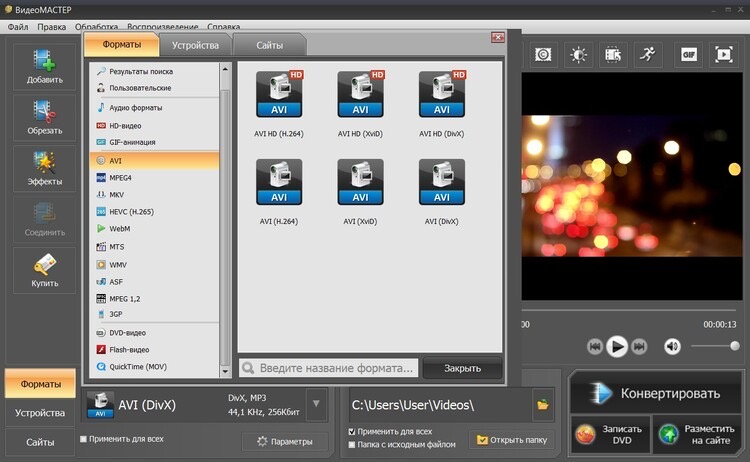Click format list scroll down arrow
This screenshot has width=750, height=462.
tap(225, 372)
